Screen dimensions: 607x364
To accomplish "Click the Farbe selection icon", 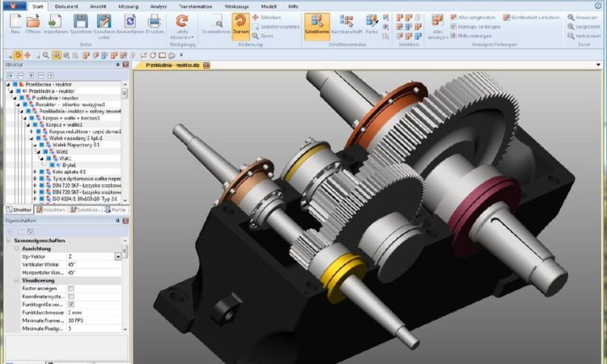I will tap(371, 24).
